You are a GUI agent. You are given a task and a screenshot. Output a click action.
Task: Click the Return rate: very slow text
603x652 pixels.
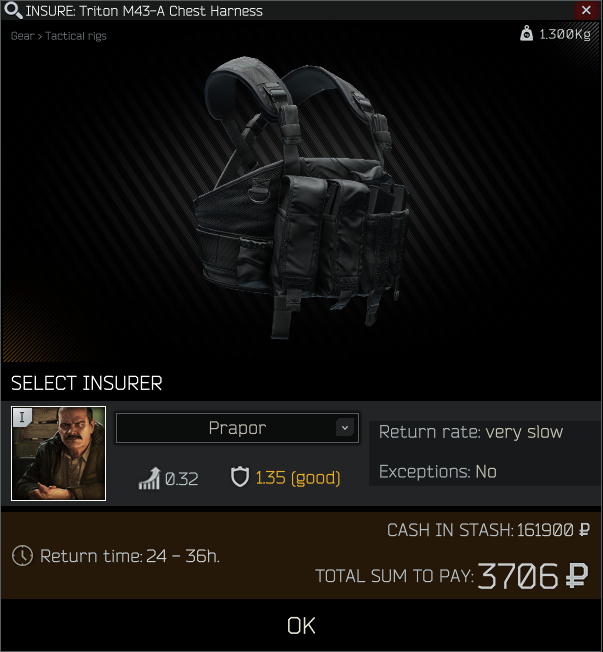click(x=471, y=432)
